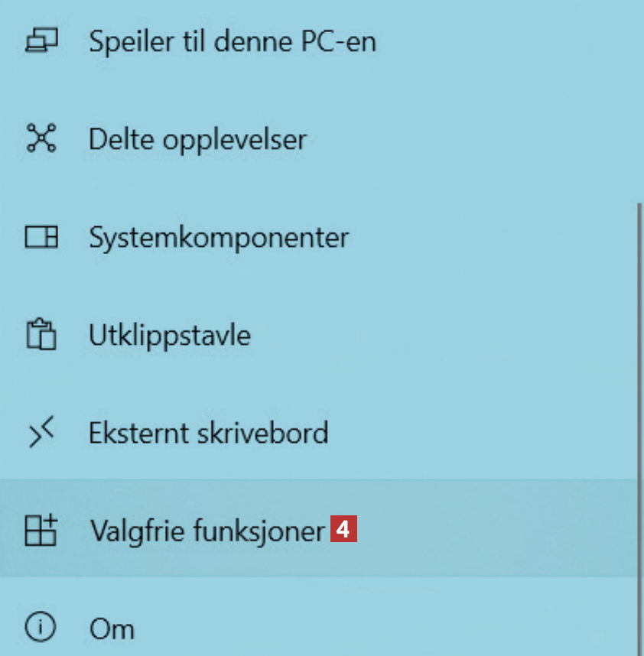This screenshot has width=644, height=656.
Task: Click the red number 4 badge
Action: [x=344, y=530]
